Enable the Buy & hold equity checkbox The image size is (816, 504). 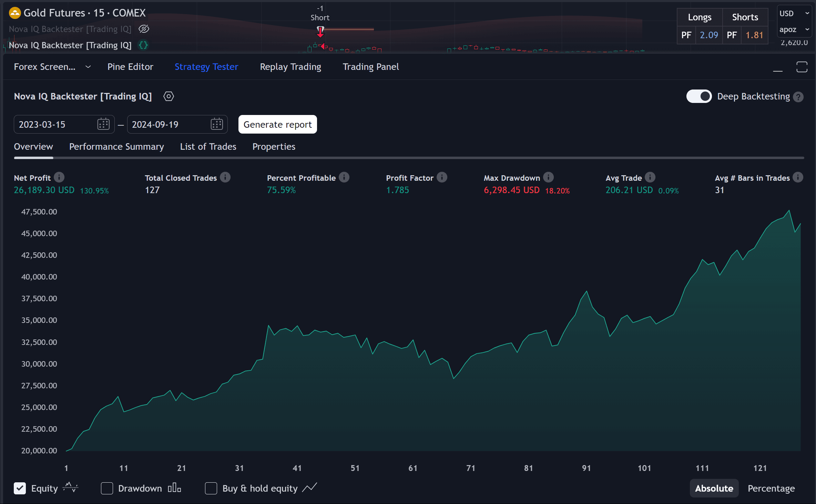click(211, 488)
